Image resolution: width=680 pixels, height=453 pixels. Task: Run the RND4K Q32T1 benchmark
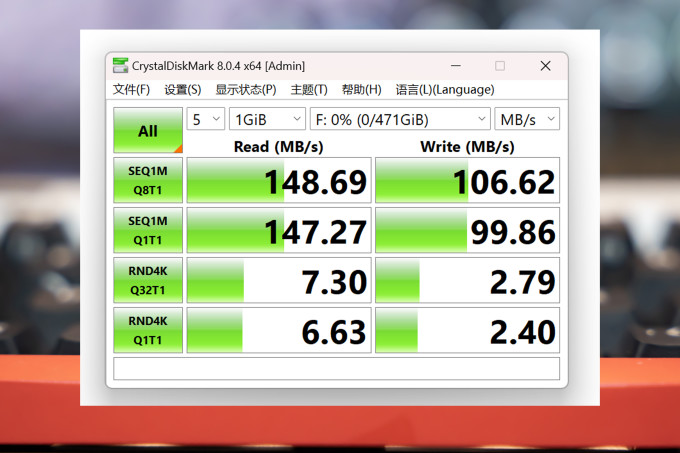pyautogui.click(x=148, y=280)
